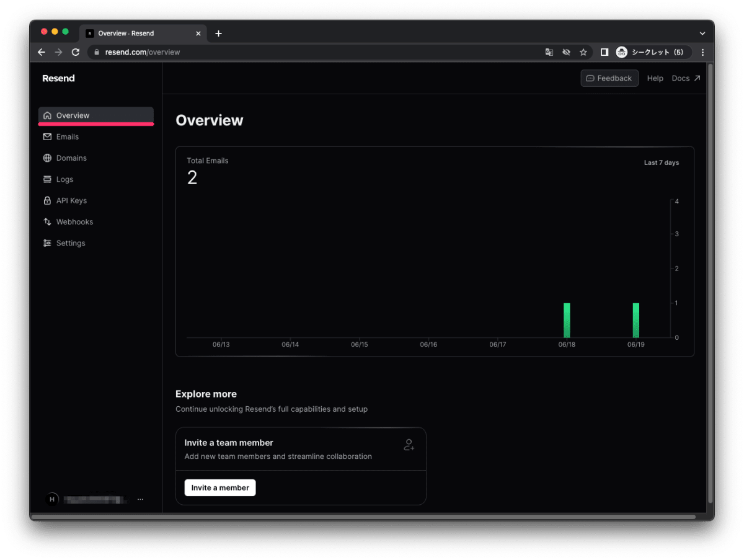The height and width of the screenshot is (560, 744).
Task: Click the lock icon beside API Keys
Action: pyautogui.click(x=47, y=200)
